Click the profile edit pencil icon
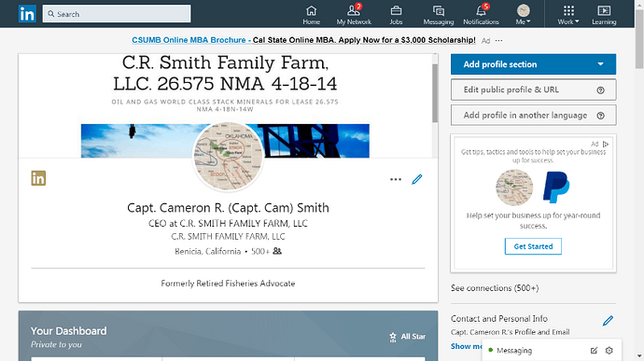 (x=417, y=179)
